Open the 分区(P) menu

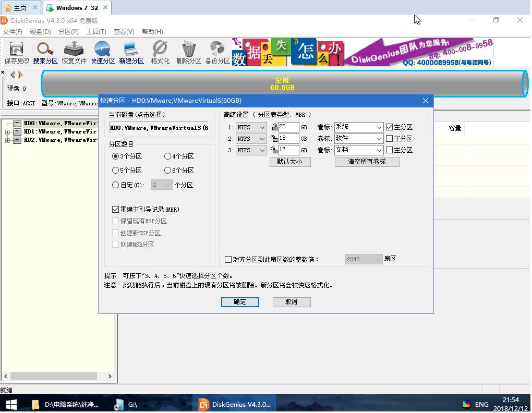[68, 32]
